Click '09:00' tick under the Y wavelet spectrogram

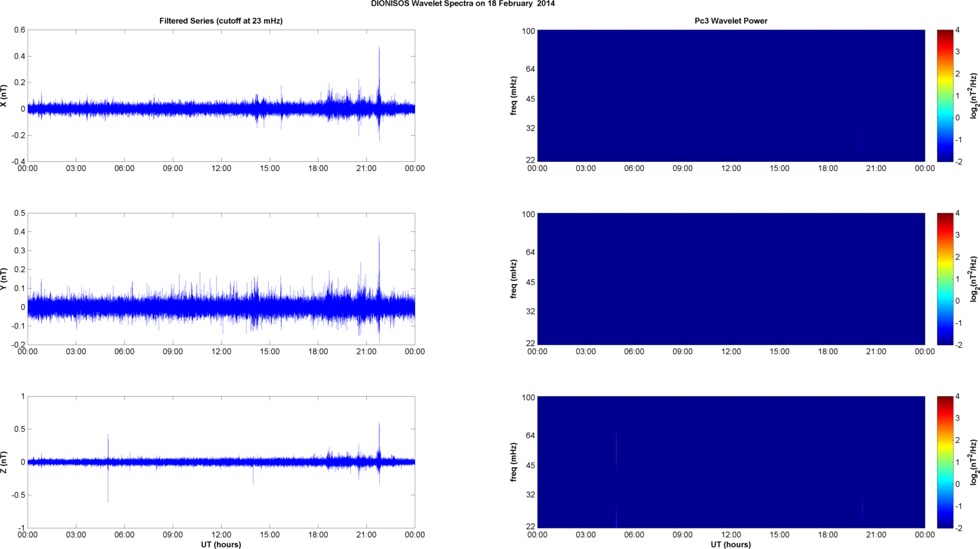[x=682, y=352]
